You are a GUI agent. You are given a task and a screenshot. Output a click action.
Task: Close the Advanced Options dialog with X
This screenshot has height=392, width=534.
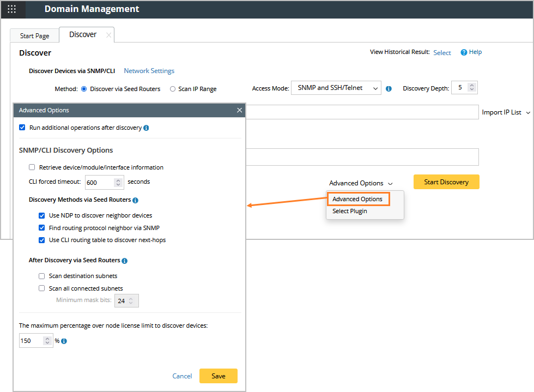click(239, 110)
